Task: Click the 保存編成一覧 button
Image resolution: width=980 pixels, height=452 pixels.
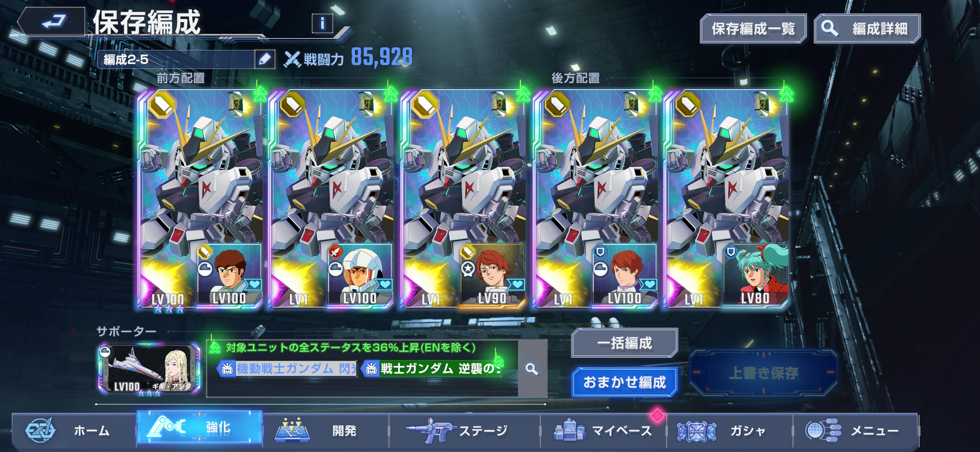Action: pos(753,28)
